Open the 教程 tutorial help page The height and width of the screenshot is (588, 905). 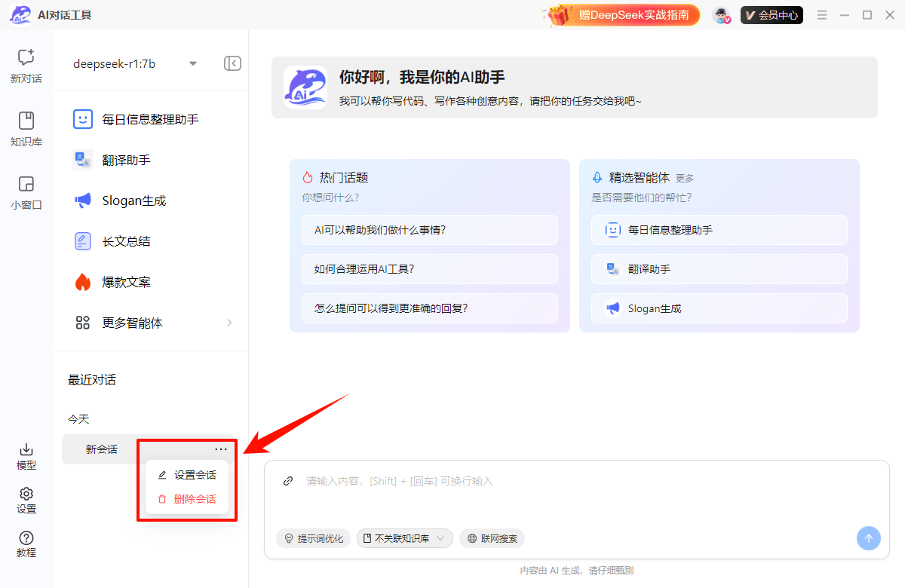pos(26,544)
